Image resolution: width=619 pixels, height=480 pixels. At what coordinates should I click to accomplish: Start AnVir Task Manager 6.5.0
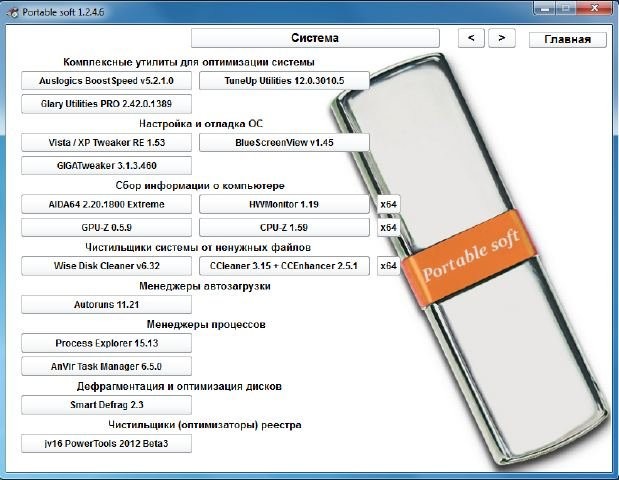coord(106,366)
